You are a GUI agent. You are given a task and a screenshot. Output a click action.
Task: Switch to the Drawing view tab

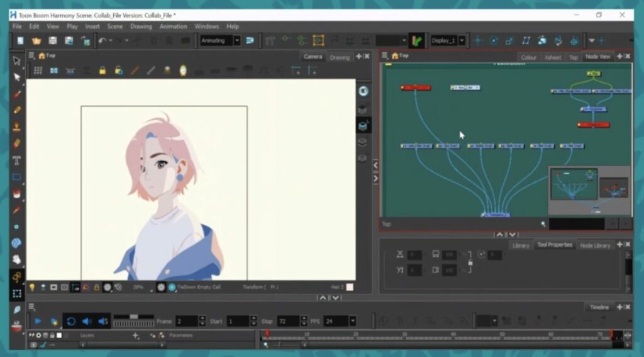pyautogui.click(x=340, y=57)
